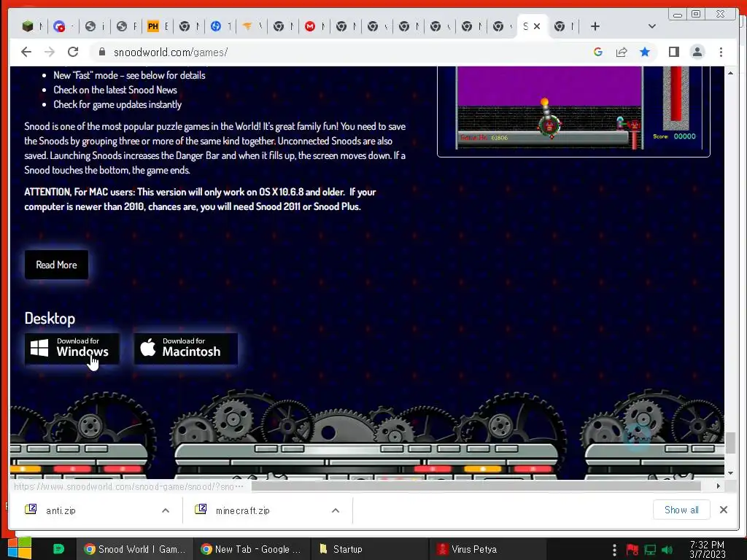The width and height of the screenshot is (747, 560).
Task: Toggle the blue bookmark star
Action: point(645,52)
